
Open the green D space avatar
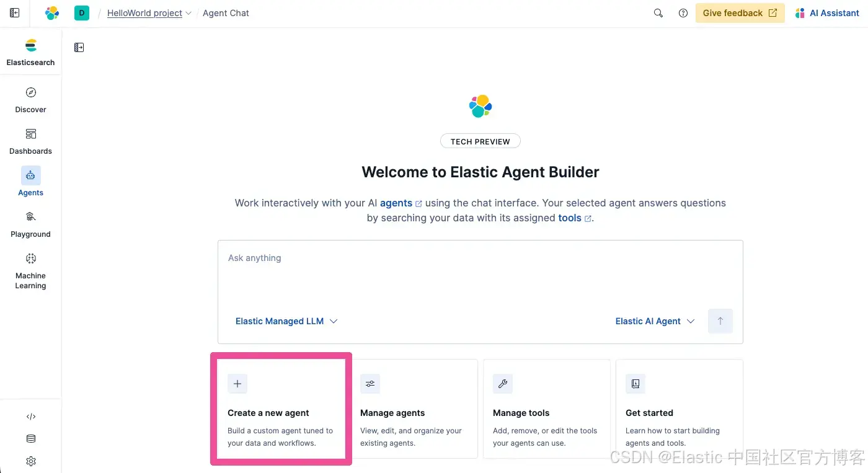[82, 12]
